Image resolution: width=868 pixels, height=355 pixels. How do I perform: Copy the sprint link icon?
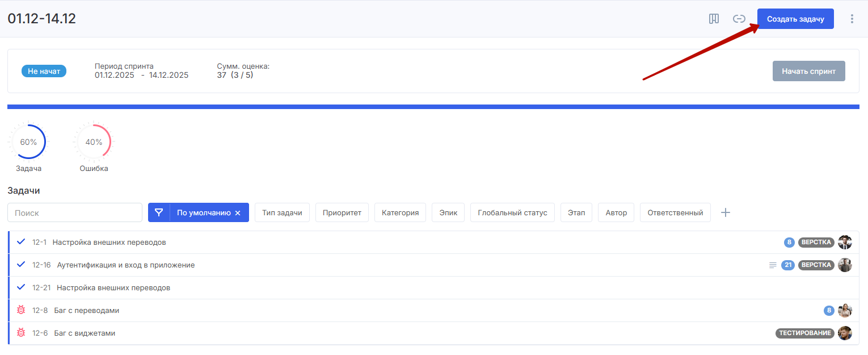(739, 19)
